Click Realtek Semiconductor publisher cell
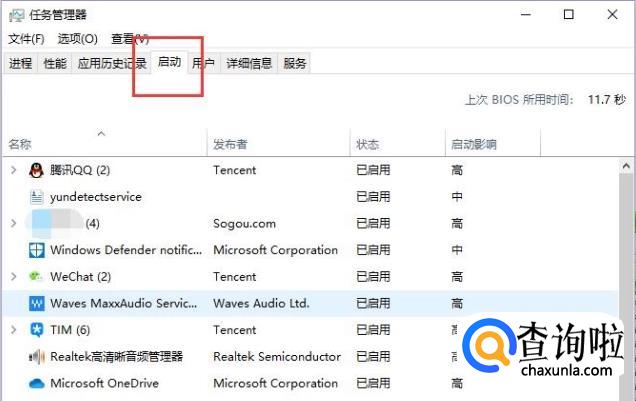Screen dimensions: 636x401 277,357
